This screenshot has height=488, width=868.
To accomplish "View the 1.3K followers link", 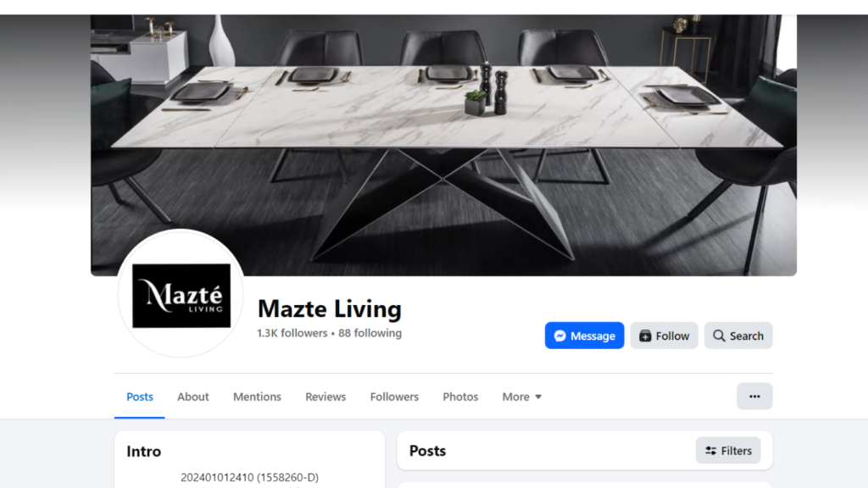I will pos(292,333).
